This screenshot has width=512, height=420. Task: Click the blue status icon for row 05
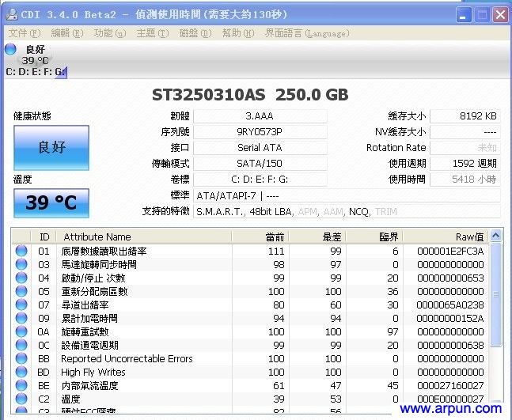click(21, 292)
